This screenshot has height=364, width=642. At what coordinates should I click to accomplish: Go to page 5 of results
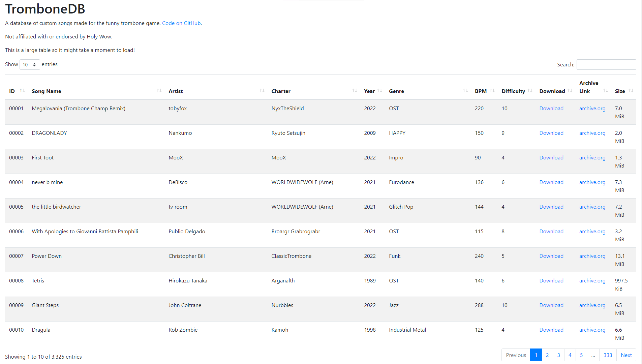point(581,355)
